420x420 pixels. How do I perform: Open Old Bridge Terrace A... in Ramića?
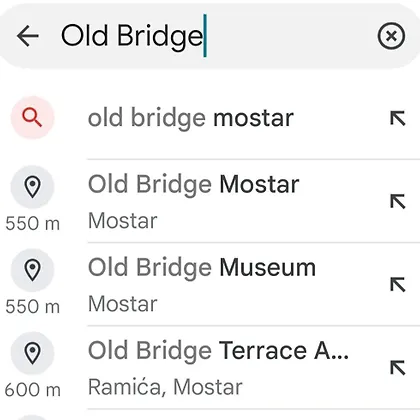[x=210, y=368]
